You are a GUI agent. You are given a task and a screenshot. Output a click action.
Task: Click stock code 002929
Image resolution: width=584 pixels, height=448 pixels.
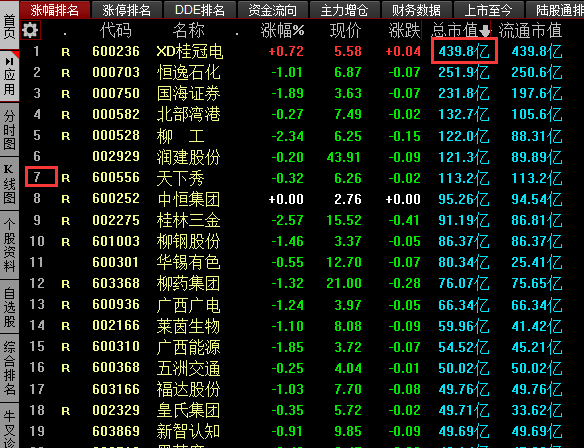(116, 157)
